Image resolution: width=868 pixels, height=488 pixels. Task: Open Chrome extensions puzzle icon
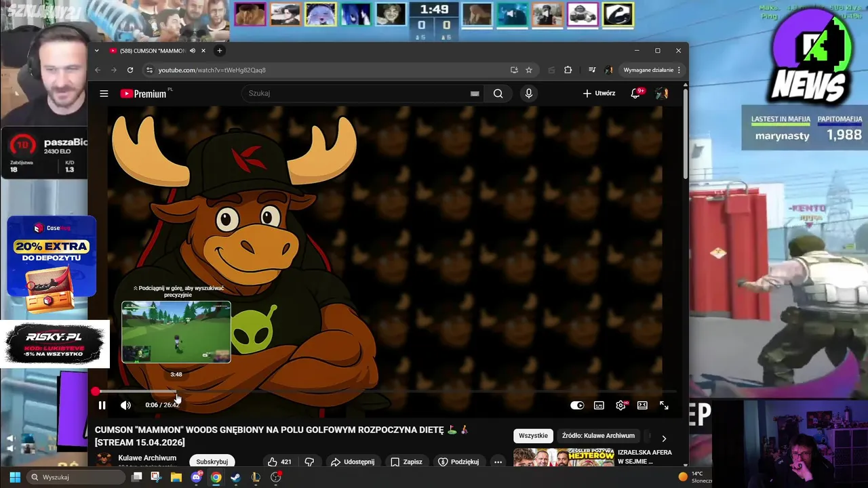pos(568,70)
